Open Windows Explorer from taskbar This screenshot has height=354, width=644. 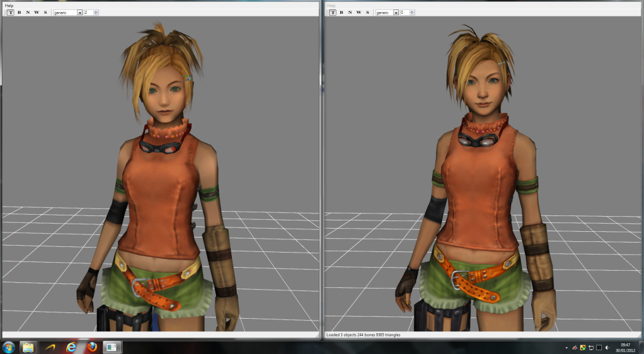click(x=28, y=348)
